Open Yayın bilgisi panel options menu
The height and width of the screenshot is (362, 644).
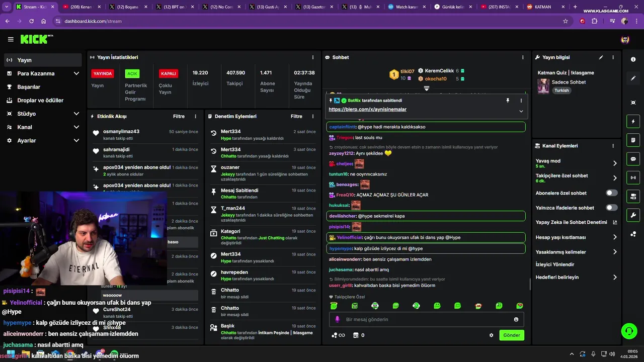tap(613, 57)
